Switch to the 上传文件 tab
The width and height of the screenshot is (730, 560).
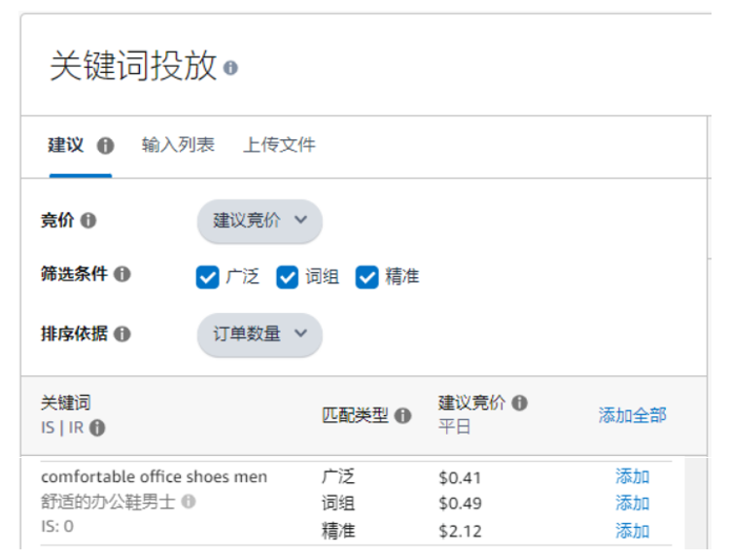(x=279, y=146)
